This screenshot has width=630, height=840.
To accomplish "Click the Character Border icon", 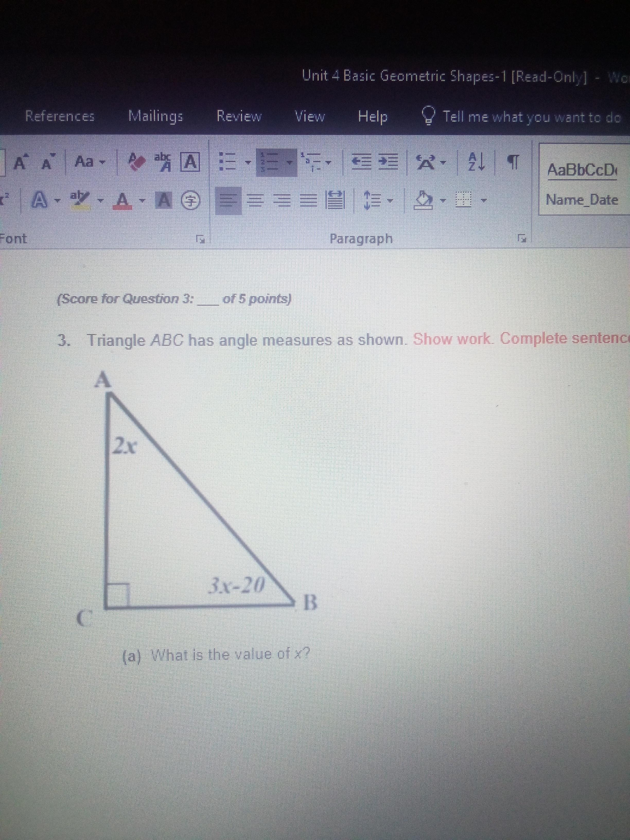I will pyautogui.click(x=191, y=163).
